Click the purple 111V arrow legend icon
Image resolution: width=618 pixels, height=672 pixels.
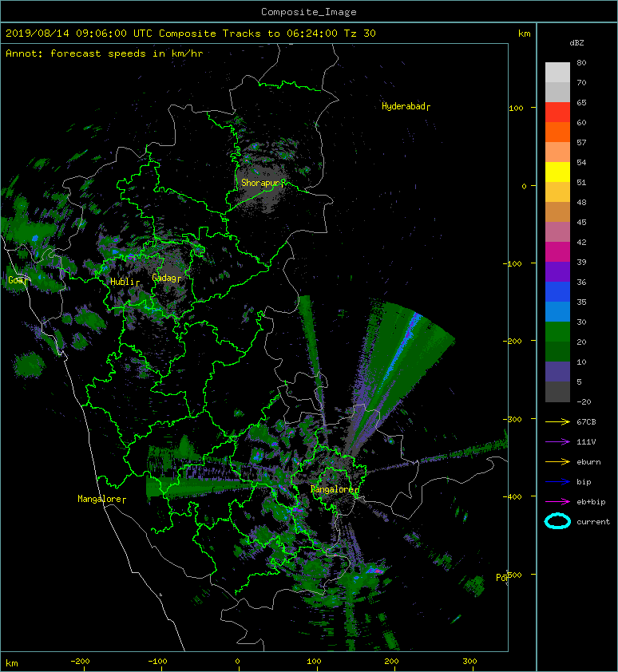point(557,442)
